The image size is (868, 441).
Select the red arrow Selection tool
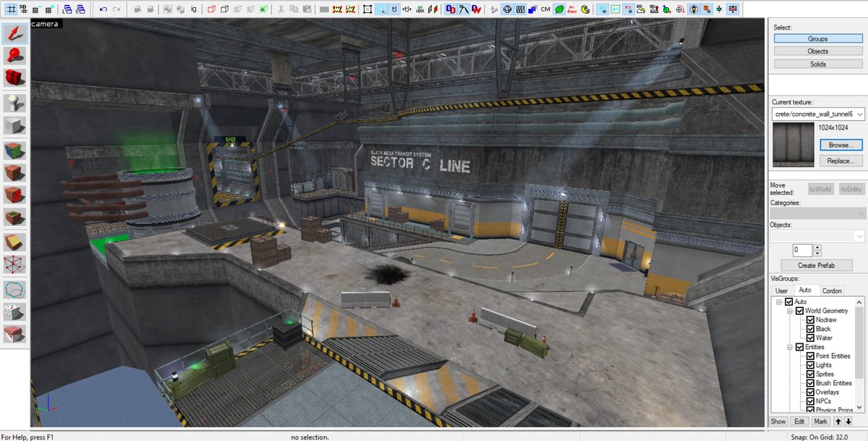tap(14, 35)
